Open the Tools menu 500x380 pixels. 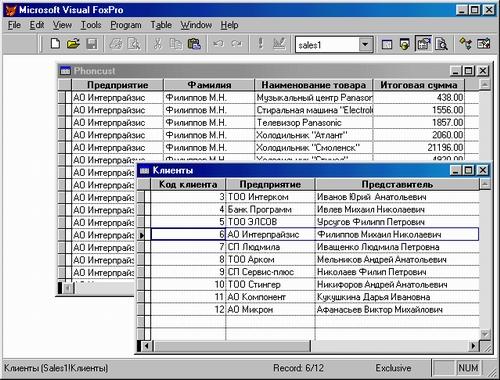pyautogui.click(x=91, y=25)
